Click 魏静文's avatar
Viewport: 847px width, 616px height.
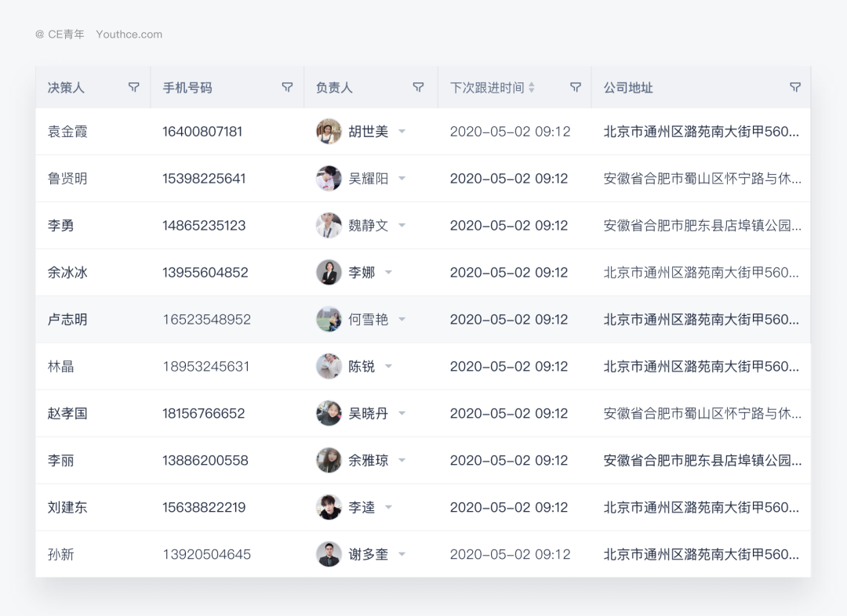pyautogui.click(x=329, y=225)
